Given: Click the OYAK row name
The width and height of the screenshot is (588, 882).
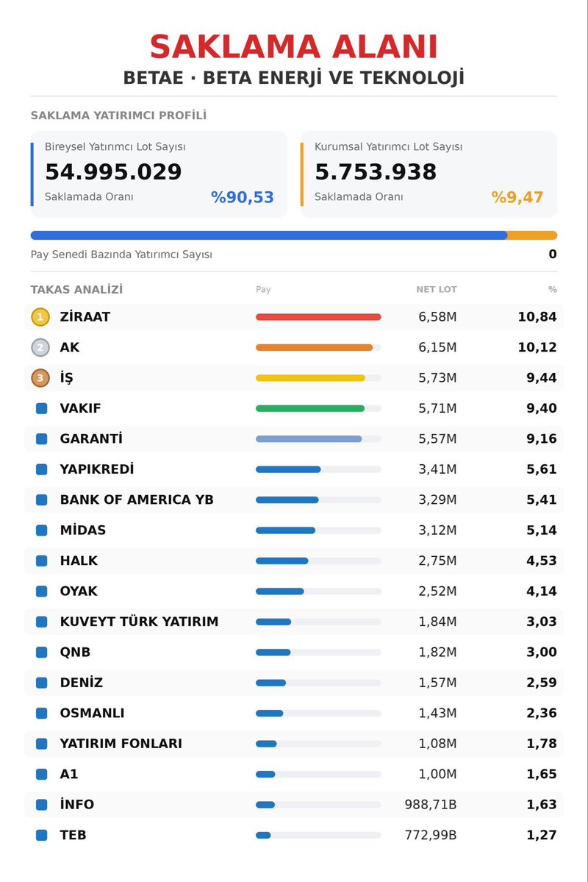Looking at the screenshot, I should click(x=79, y=591).
